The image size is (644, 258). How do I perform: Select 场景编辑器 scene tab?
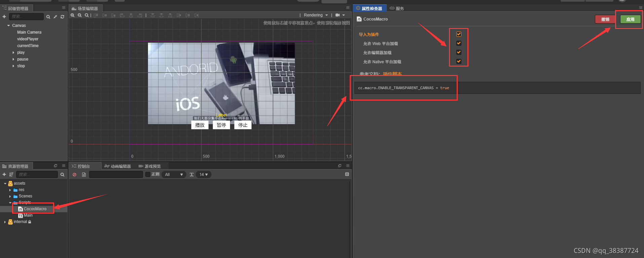tap(85, 8)
